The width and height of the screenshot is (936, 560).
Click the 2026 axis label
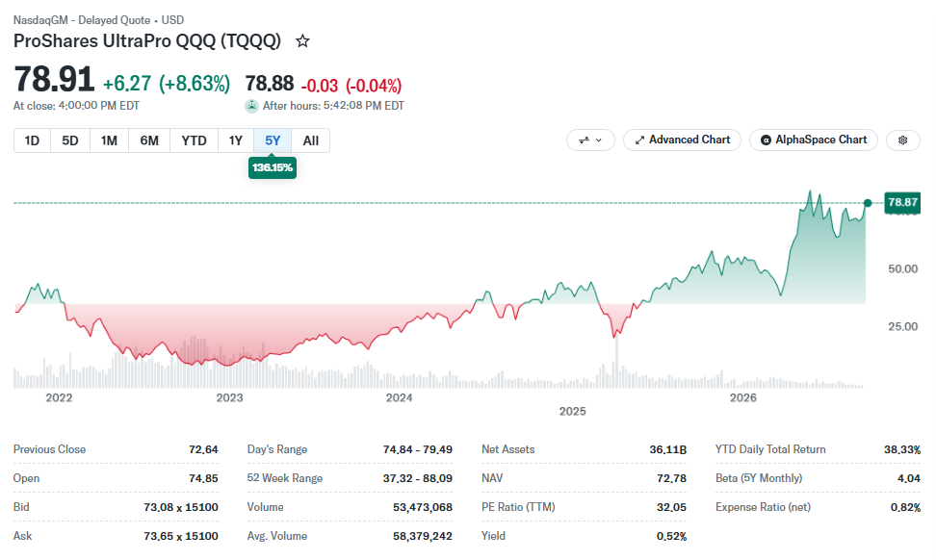pyautogui.click(x=742, y=397)
